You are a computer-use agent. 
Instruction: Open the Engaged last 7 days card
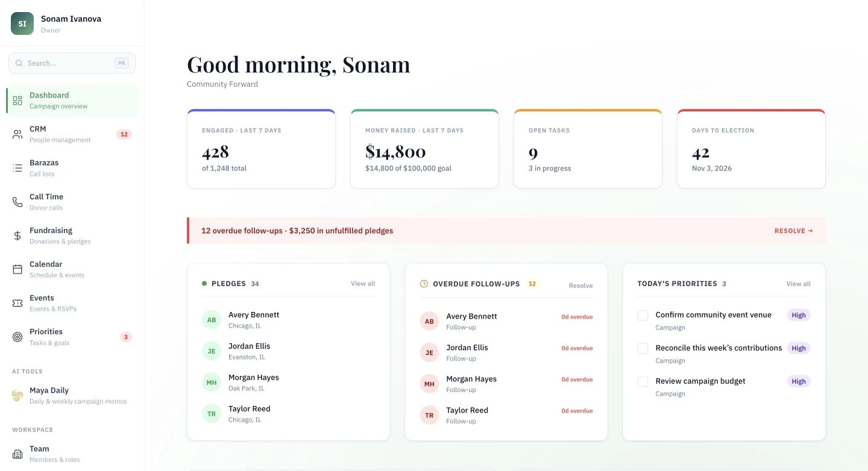[261, 149]
